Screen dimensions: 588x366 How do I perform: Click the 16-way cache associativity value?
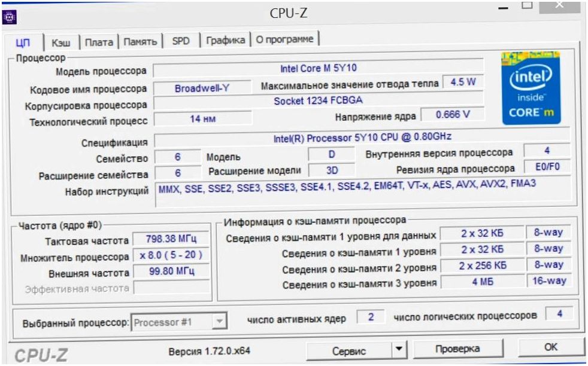[x=549, y=280]
